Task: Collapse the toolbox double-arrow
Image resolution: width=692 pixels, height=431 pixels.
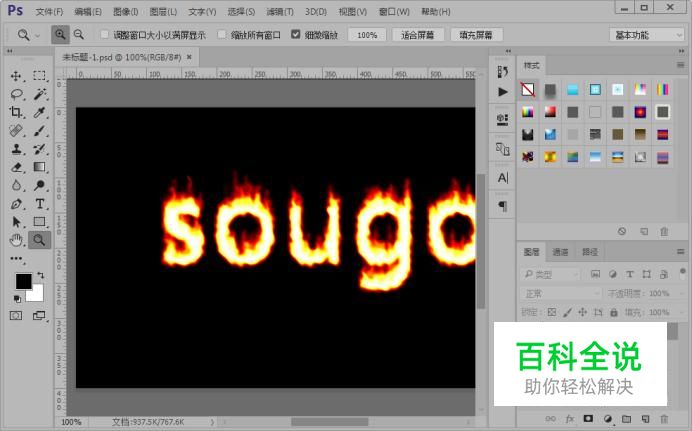Action: pos(10,51)
